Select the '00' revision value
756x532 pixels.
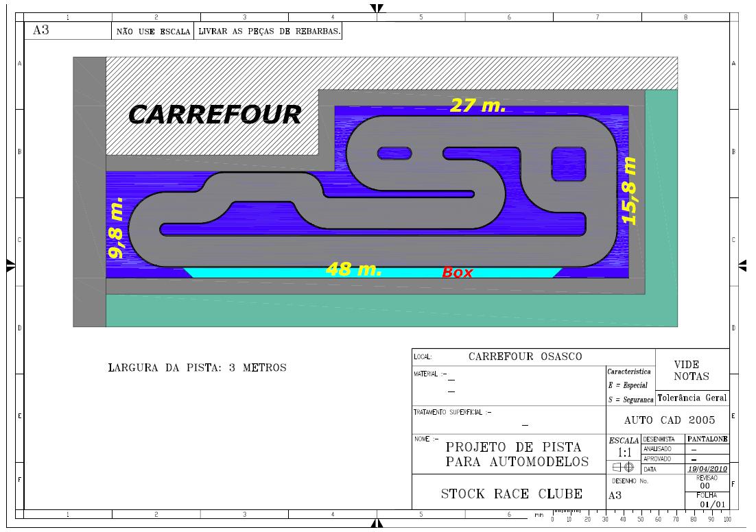(x=705, y=486)
